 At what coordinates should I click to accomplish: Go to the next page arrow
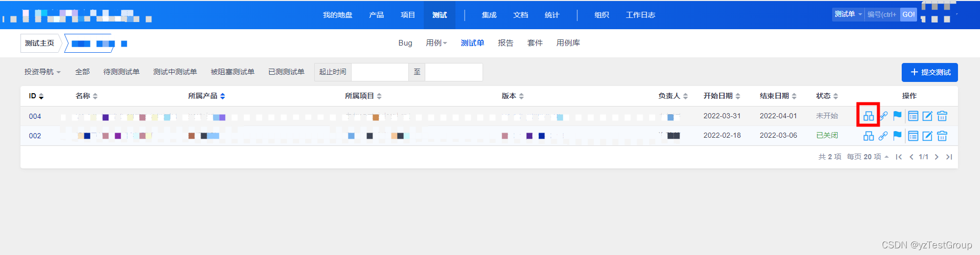(x=937, y=157)
